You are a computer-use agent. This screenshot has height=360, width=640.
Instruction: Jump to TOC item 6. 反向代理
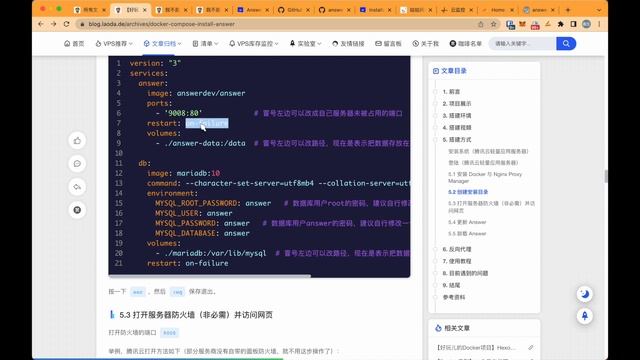coord(457,249)
